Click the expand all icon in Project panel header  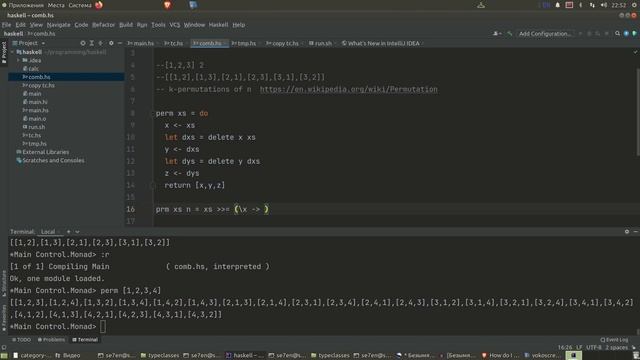pyautogui.click(x=92, y=43)
